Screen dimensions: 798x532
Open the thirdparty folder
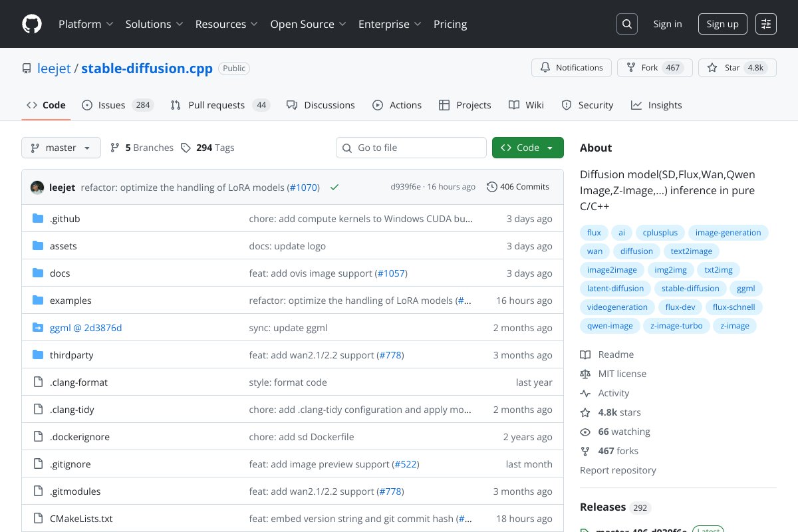71,355
